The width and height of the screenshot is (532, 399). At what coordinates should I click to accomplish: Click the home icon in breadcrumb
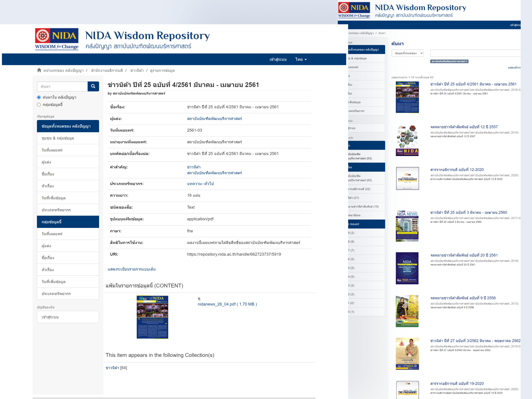(x=39, y=70)
